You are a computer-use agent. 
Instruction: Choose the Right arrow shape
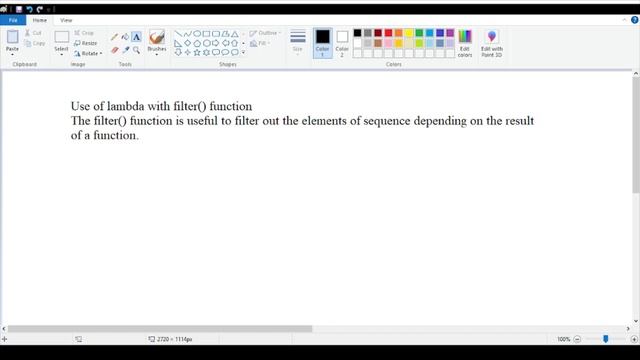point(216,43)
